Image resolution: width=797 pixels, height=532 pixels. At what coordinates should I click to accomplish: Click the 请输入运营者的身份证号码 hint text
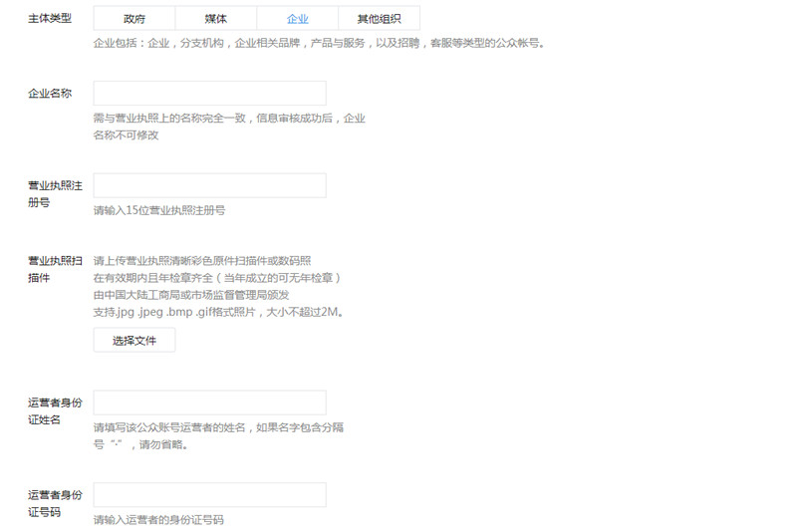click(158, 519)
